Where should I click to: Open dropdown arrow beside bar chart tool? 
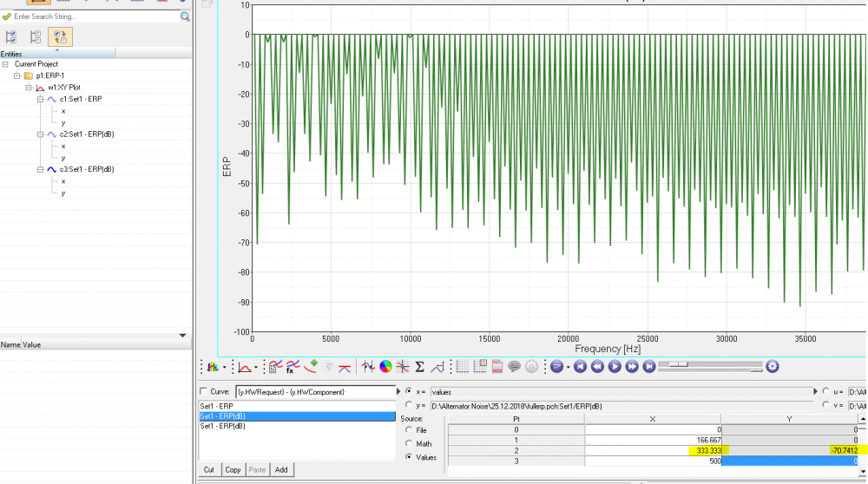(x=224, y=367)
